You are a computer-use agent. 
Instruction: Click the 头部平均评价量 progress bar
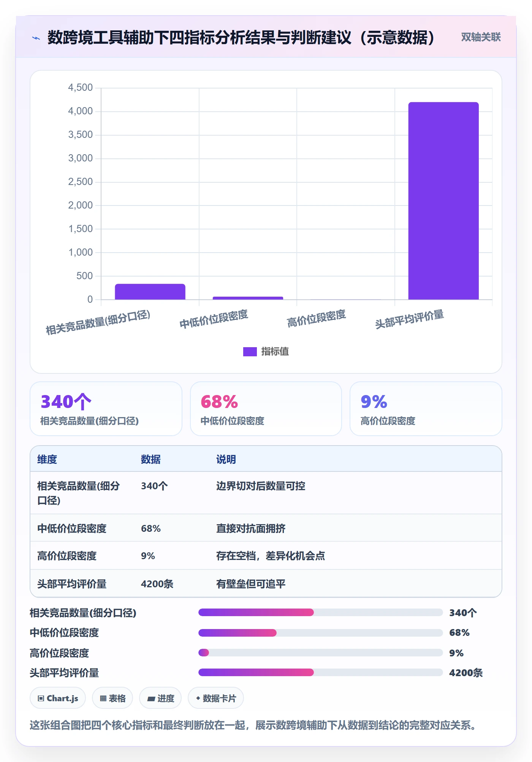(x=320, y=672)
